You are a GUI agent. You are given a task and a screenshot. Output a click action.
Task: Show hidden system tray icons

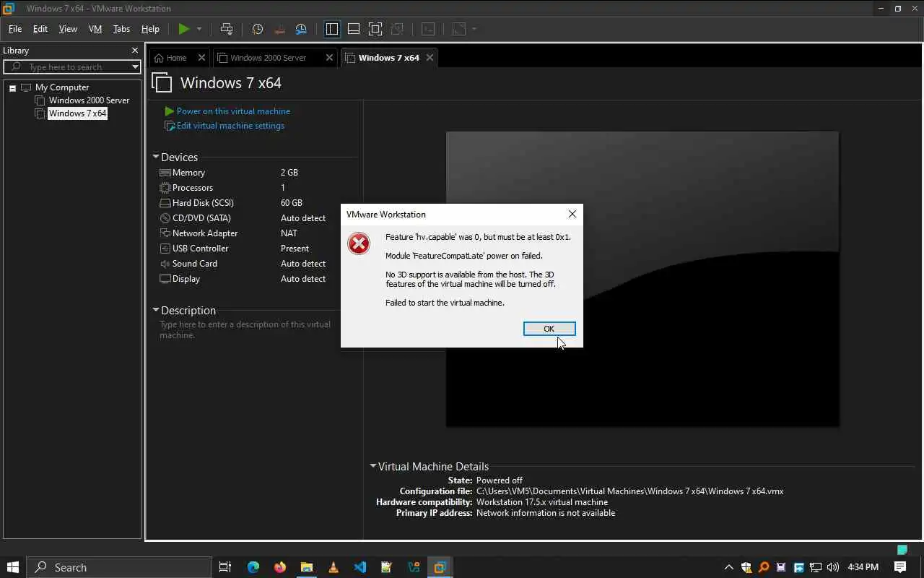coord(729,567)
